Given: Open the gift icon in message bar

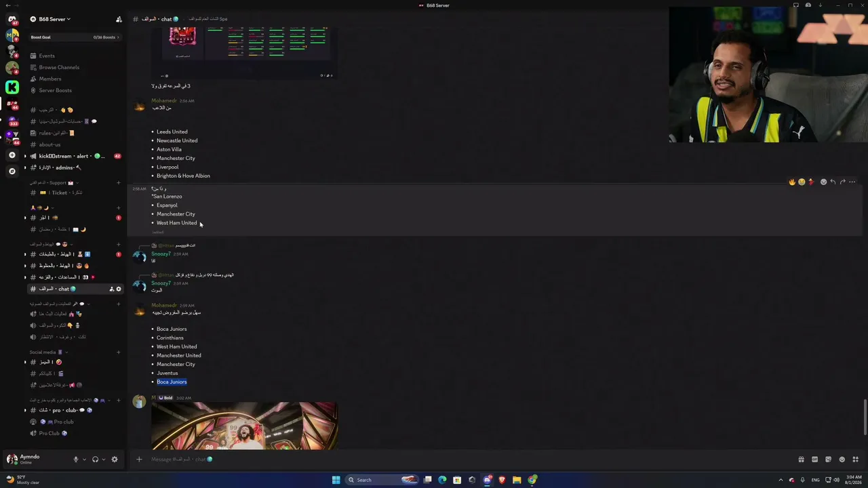Looking at the screenshot, I should (801, 460).
